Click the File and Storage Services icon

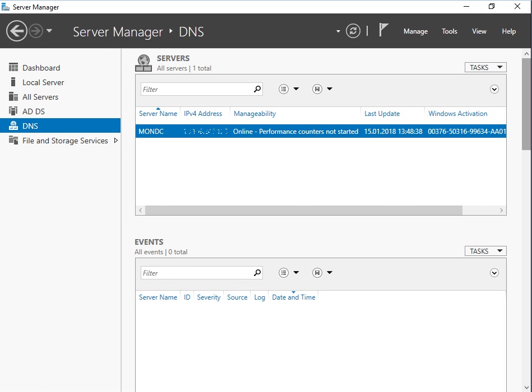pyautogui.click(x=13, y=140)
